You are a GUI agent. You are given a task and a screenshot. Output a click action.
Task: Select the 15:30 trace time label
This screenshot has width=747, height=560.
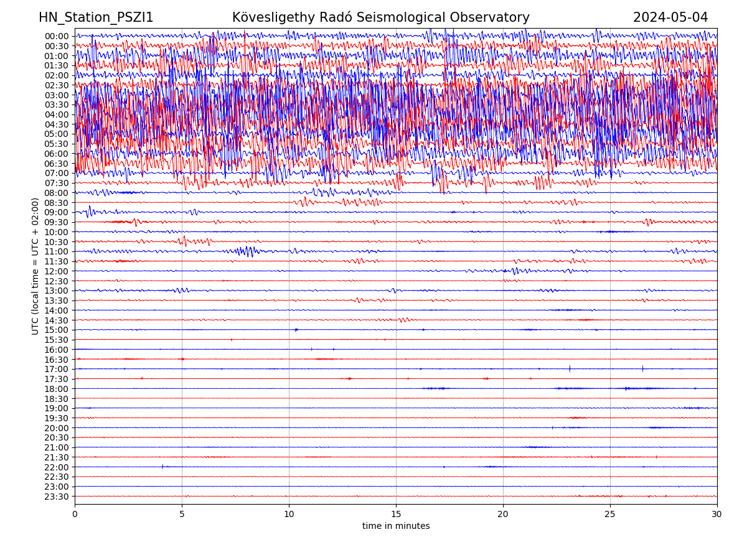click(57, 340)
